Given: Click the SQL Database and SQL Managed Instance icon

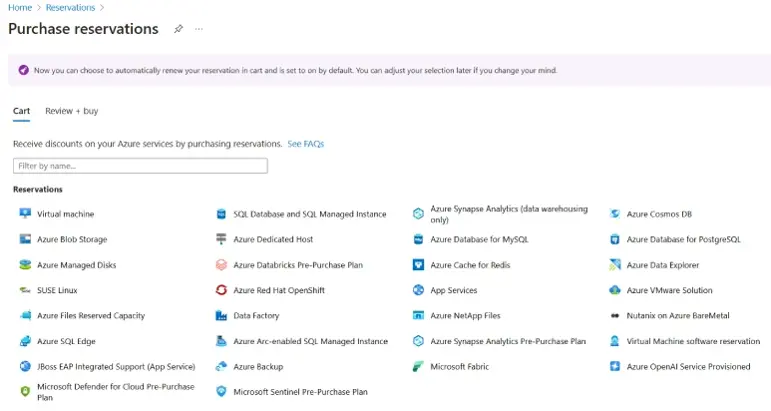Looking at the screenshot, I should click(x=221, y=214).
